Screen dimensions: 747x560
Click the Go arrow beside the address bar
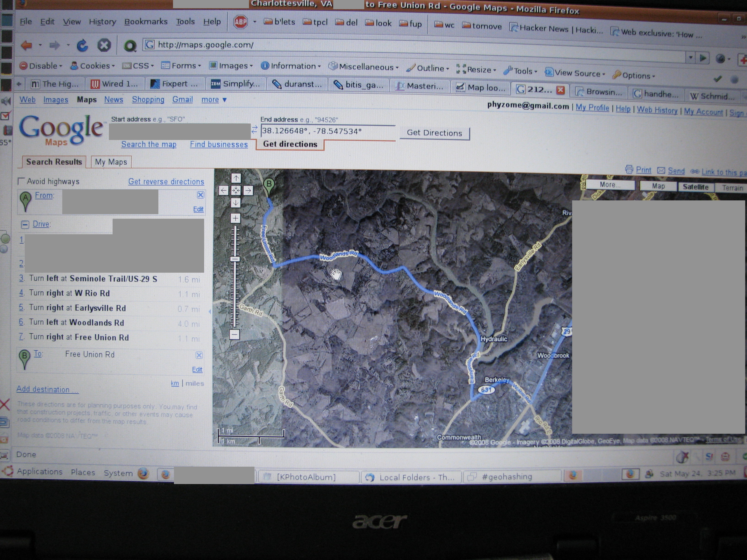pyautogui.click(x=703, y=58)
